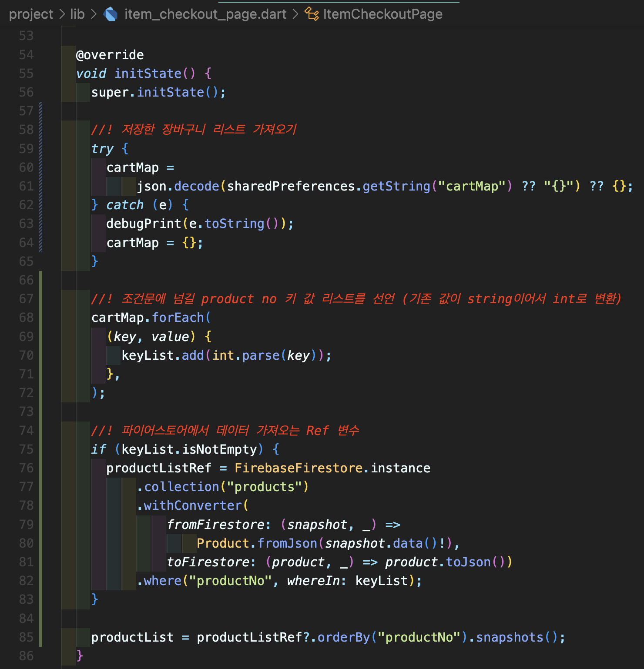Expand chevron after item_checkout_page.dart breadcrumb
This screenshot has width=644, height=669.
tap(295, 14)
